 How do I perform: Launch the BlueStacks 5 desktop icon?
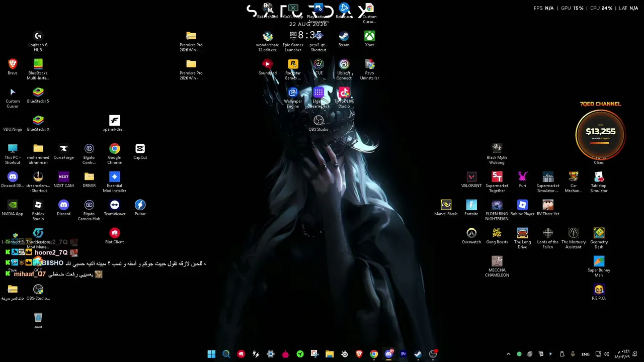[x=38, y=95]
